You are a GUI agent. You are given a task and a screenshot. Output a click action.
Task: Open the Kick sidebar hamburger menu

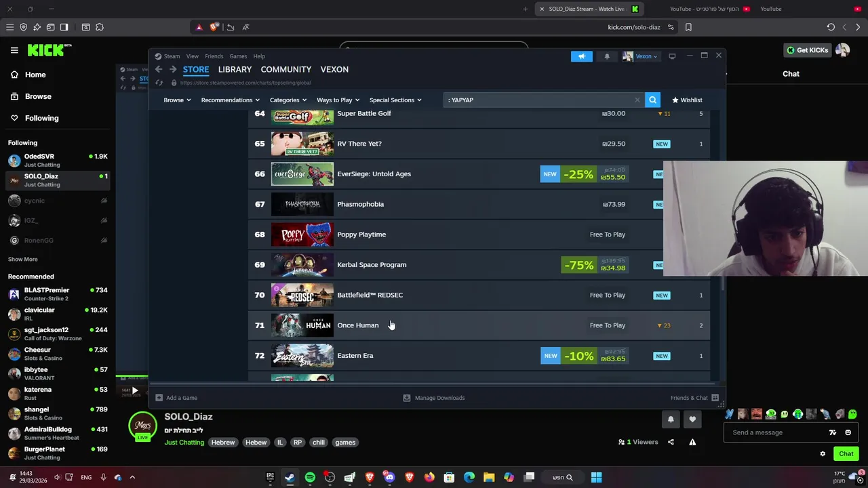pyautogui.click(x=14, y=50)
